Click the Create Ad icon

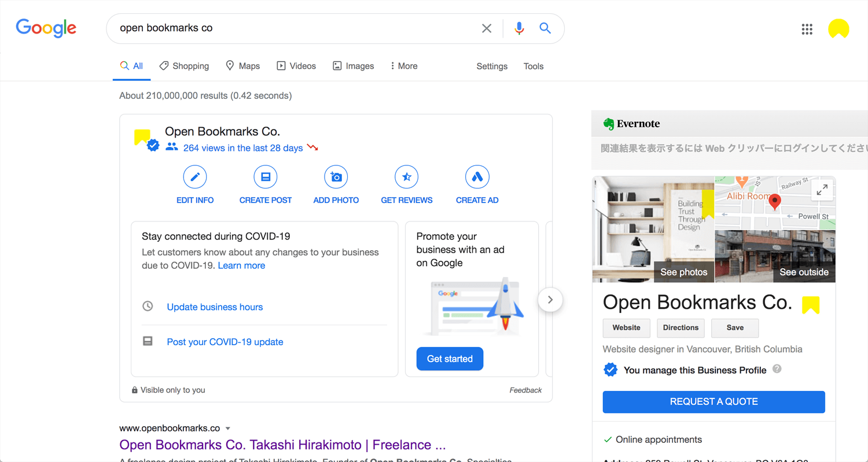click(477, 177)
